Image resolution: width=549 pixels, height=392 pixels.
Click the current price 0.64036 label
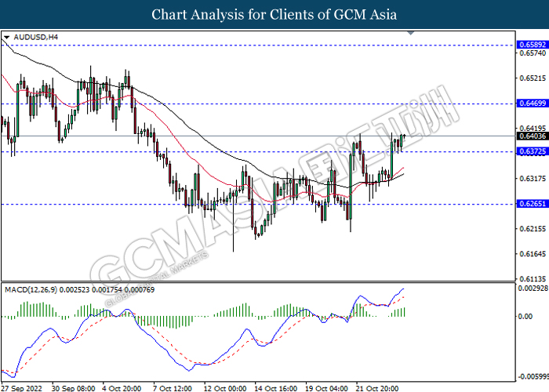pyautogui.click(x=533, y=136)
